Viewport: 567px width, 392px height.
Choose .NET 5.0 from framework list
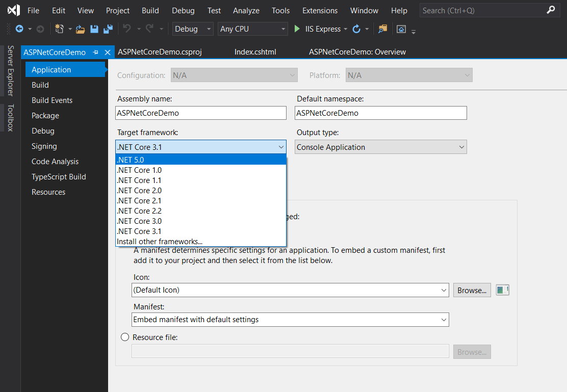click(201, 160)
